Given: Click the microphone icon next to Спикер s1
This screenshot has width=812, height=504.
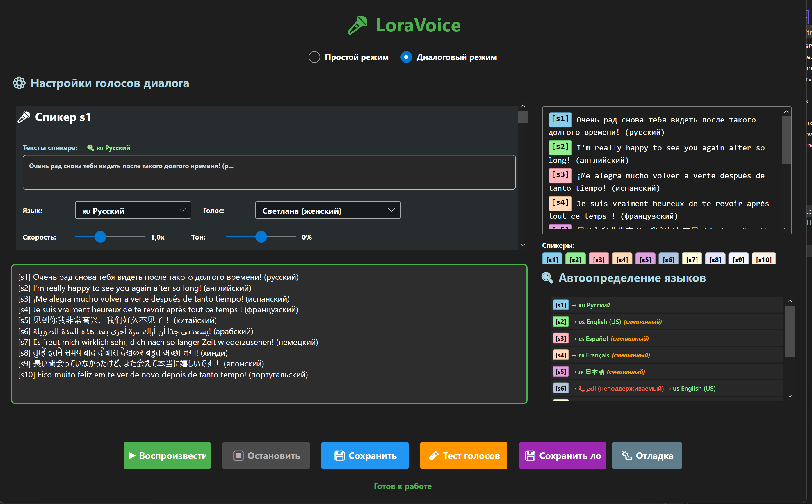Looking at the screenshot, I should 24,117.
